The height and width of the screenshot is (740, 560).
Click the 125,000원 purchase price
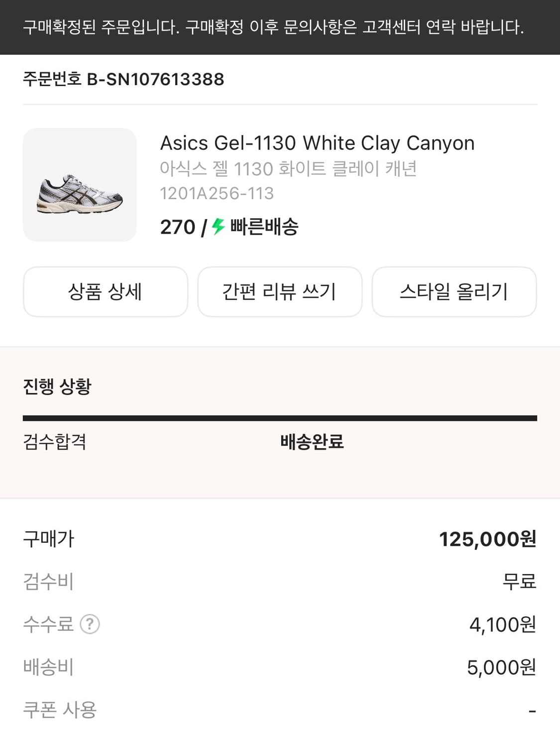(487, 539)
